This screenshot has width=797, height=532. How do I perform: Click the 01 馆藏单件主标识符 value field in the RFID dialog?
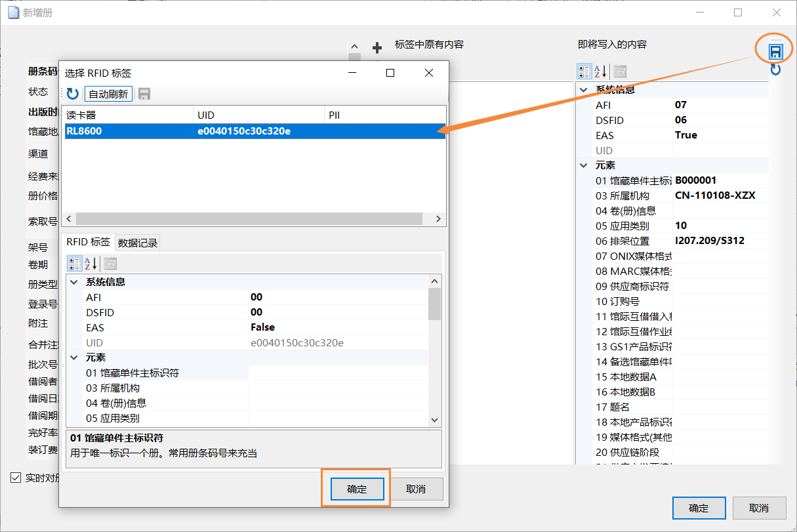click(338, 373)
